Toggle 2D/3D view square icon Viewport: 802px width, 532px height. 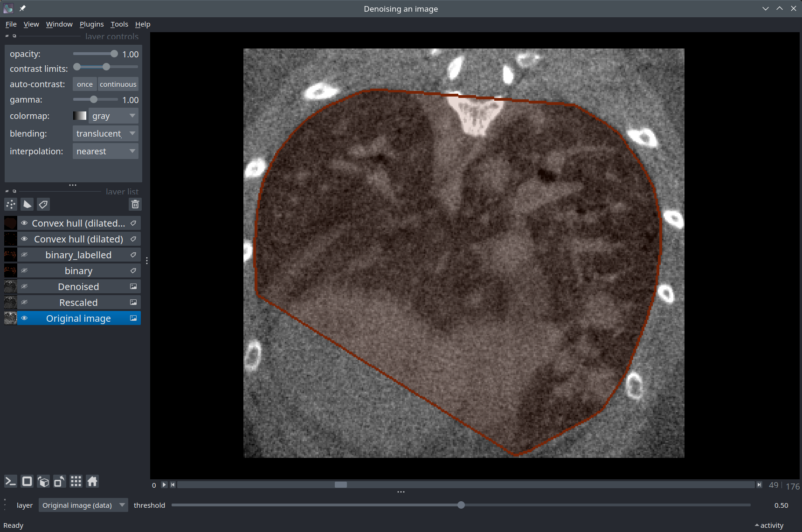(27, 481)
